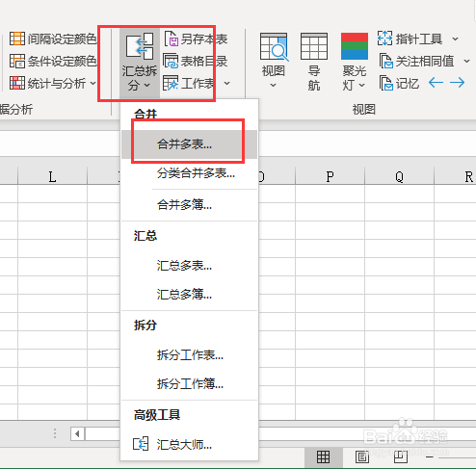
Task: Click the 另存本表 label
Action: [204, 39]
